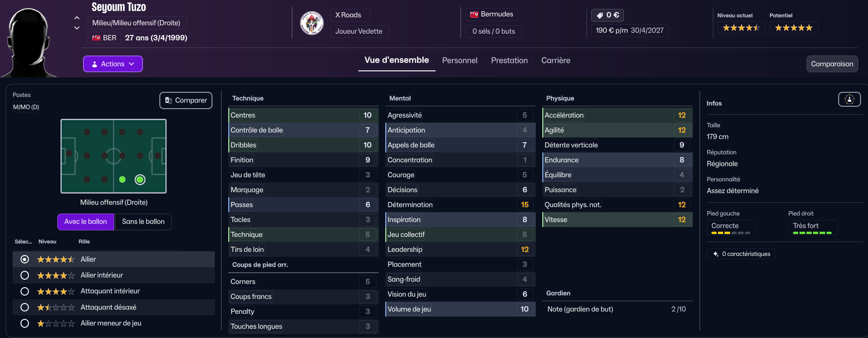This screenshot has width=868, height=338.
Task: Click the Bermudes flag icon
Action: pyautogui.click(x=474, y=14)
